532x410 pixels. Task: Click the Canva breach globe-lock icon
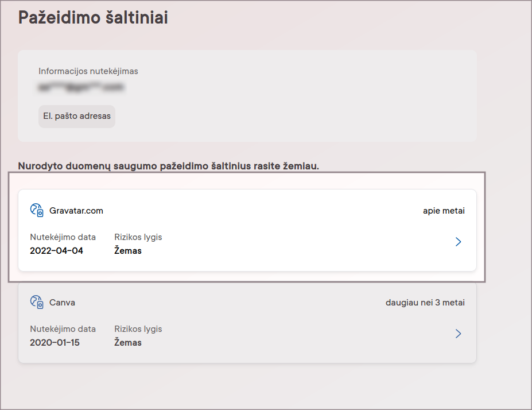37,302
